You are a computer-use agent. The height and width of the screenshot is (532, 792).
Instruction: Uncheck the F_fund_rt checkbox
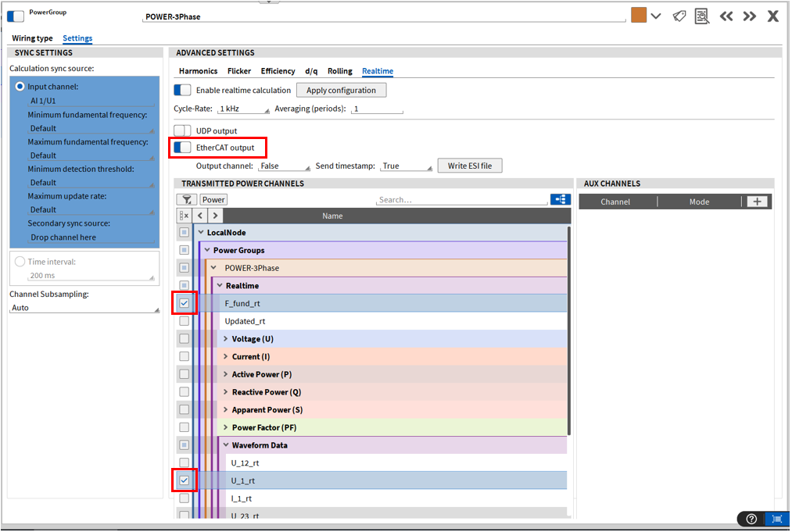[184, 303]
